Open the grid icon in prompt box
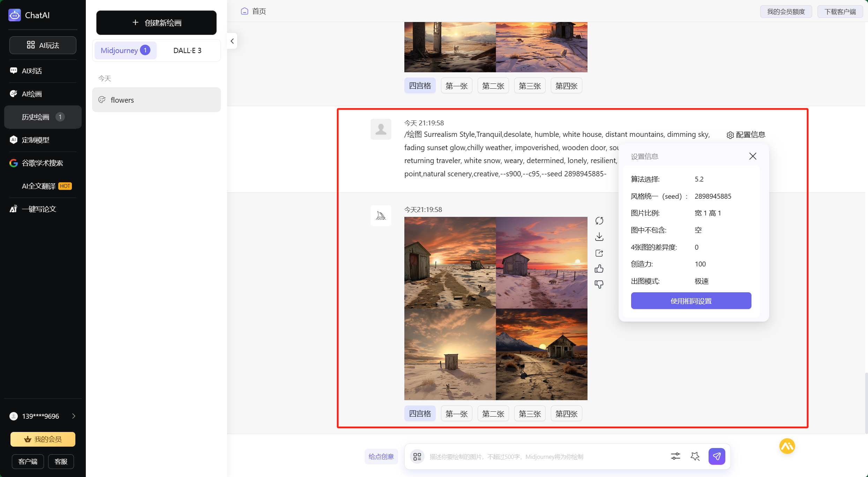868x477 pixels. click(417, 456)
